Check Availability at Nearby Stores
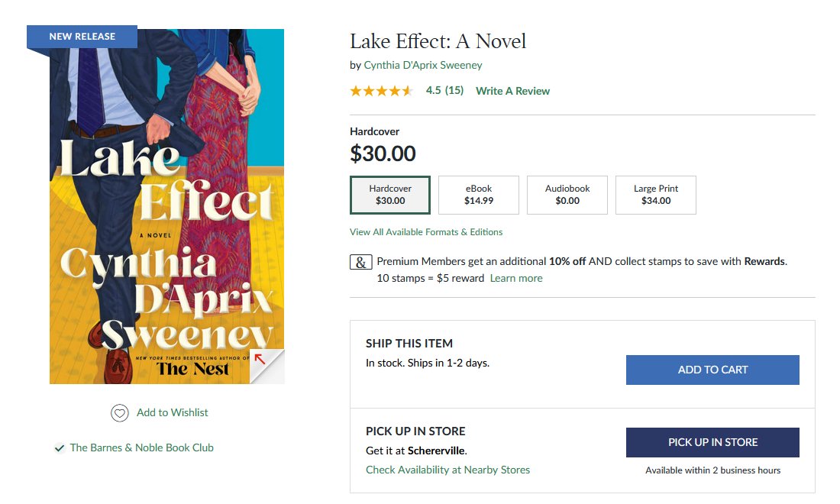Image resolution: width=840 pixels, height=504 pixels. click(x=447, y=470)
